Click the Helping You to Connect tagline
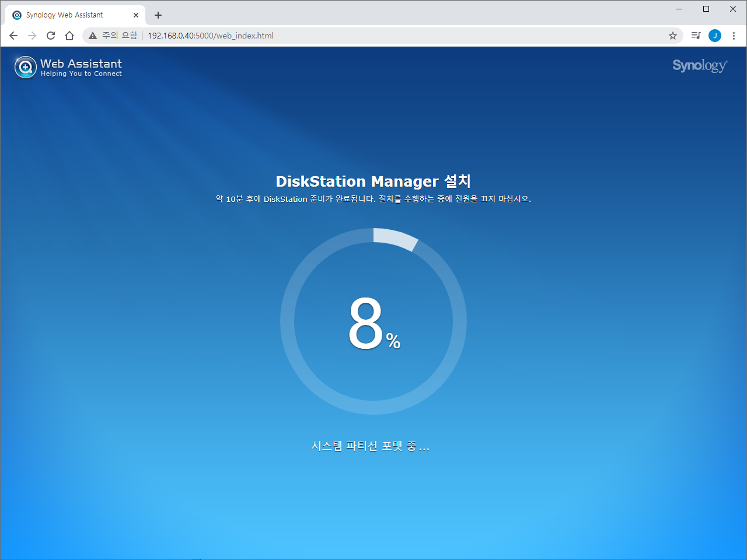The width and height of the screenshot is (747, 560). tap(81, 73)
